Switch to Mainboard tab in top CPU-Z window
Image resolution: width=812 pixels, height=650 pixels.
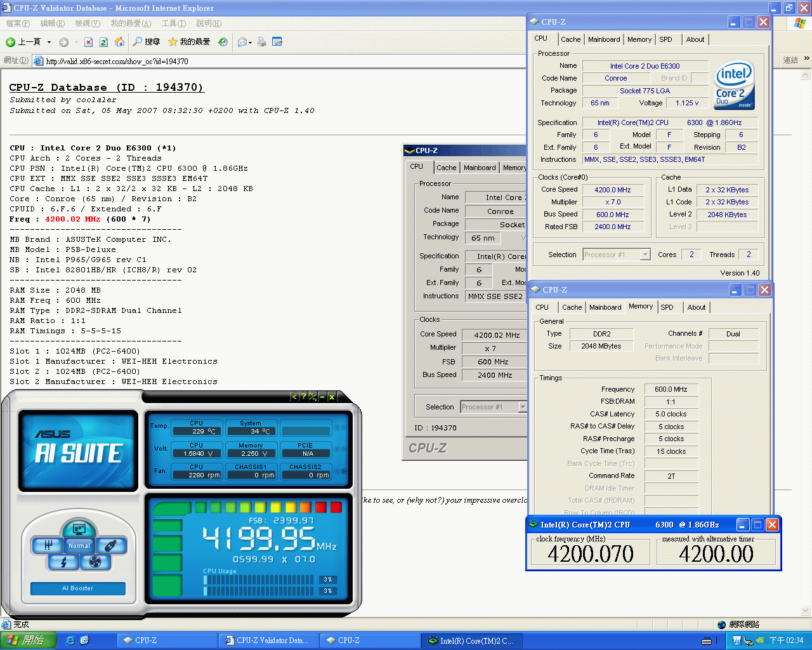(604, 39)
